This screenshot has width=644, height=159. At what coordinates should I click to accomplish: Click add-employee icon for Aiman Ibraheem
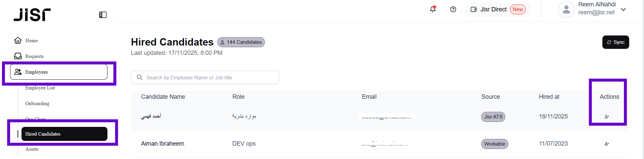(606, 144)
